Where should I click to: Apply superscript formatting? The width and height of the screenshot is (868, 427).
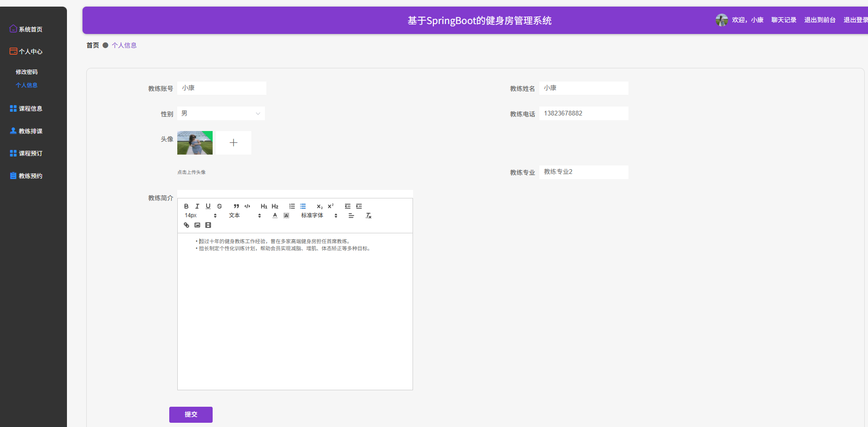tap(331, 206)
